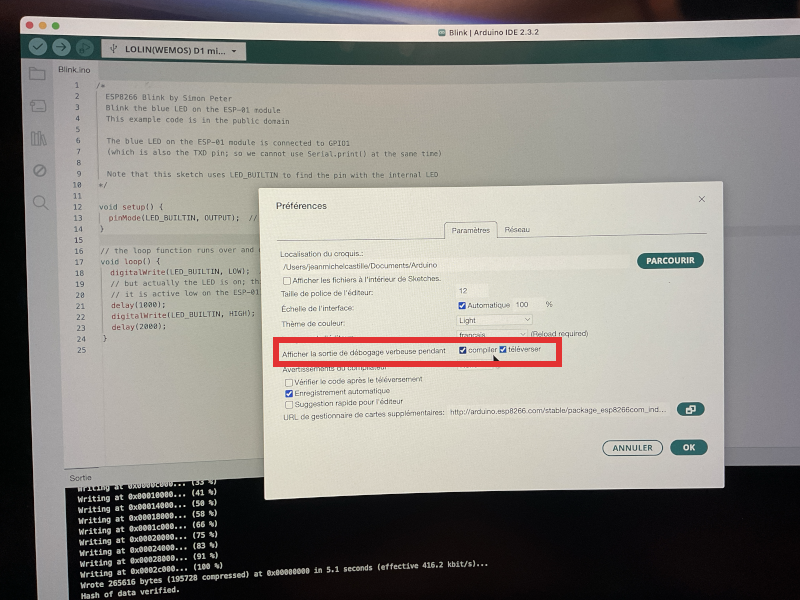This screenshot has width=800, height=600.
Task: Click the green macOS fullscreen window button
Action: (x=56, y=26)
